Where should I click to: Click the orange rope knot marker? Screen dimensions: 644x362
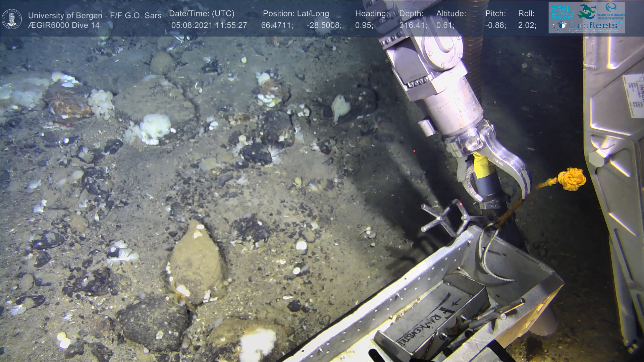click(572, 179)
